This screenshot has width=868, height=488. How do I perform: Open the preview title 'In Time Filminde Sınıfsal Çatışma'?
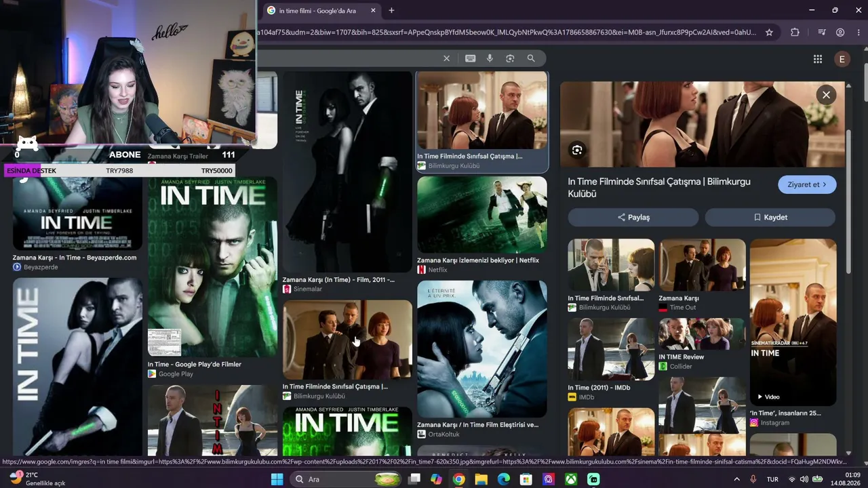pyautogui.click(x=659, y=188)
